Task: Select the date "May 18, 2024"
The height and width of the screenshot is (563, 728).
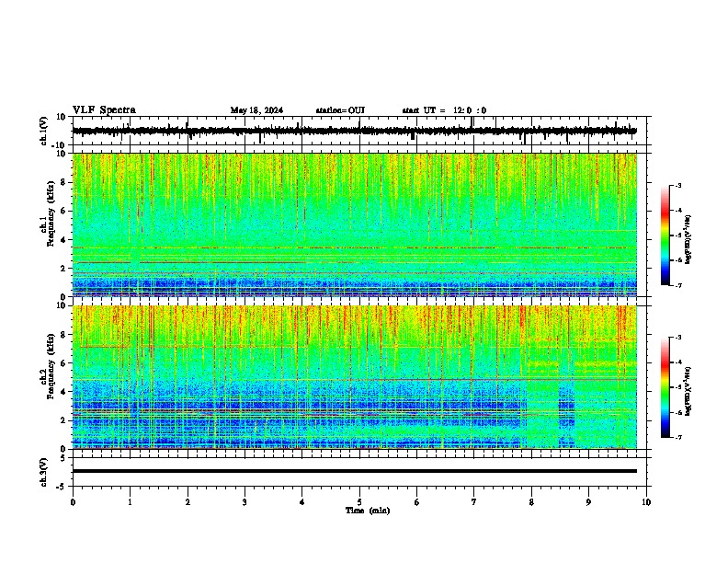Action: click(x=256, y=110)
